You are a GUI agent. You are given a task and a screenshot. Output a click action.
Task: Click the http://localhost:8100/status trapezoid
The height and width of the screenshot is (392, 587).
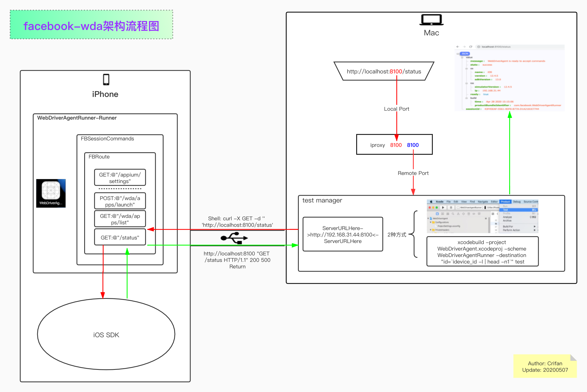[x=384, y=71]
